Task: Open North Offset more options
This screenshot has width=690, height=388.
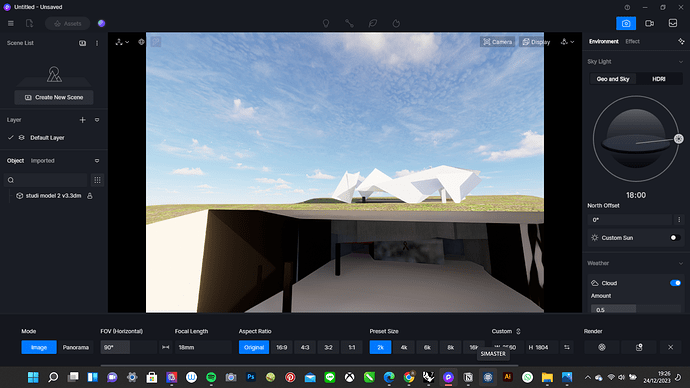Action: pos(679,220)
